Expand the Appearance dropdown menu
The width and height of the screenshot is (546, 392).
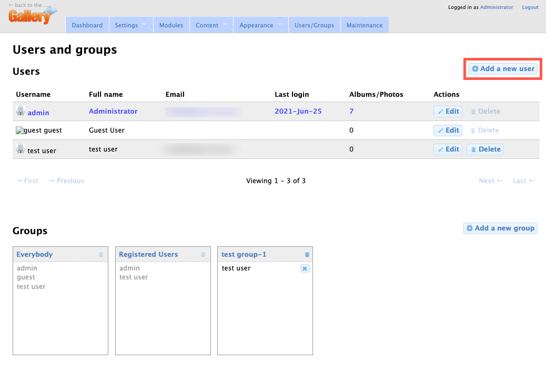(x=260, y=25)
